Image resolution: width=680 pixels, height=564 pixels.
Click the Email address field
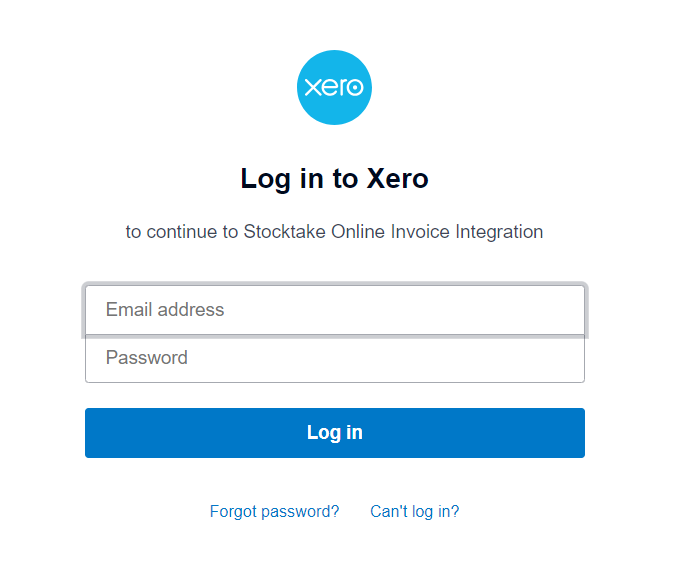(x=334, y=310)
